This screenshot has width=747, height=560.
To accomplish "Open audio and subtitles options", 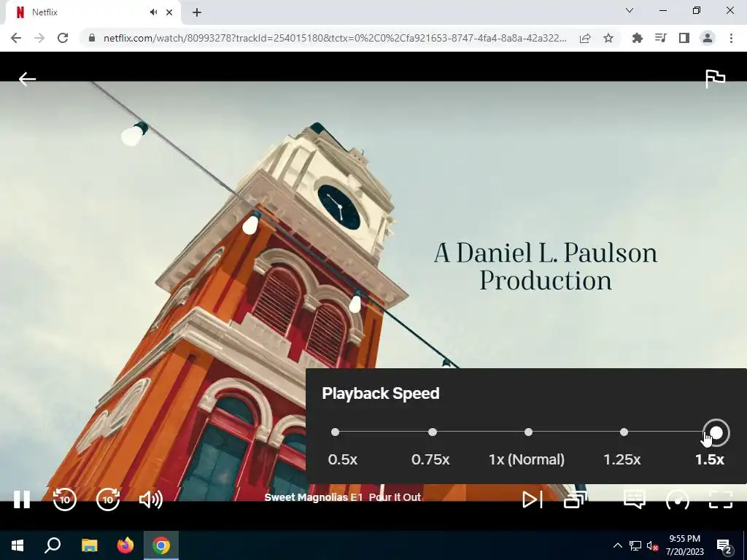I will tap(634, 499).
